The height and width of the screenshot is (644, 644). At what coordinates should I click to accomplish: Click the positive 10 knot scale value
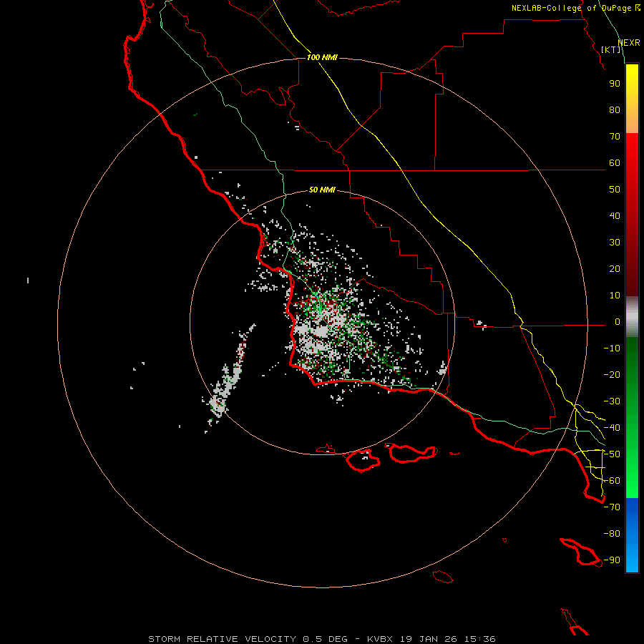[x=615, y=296]
